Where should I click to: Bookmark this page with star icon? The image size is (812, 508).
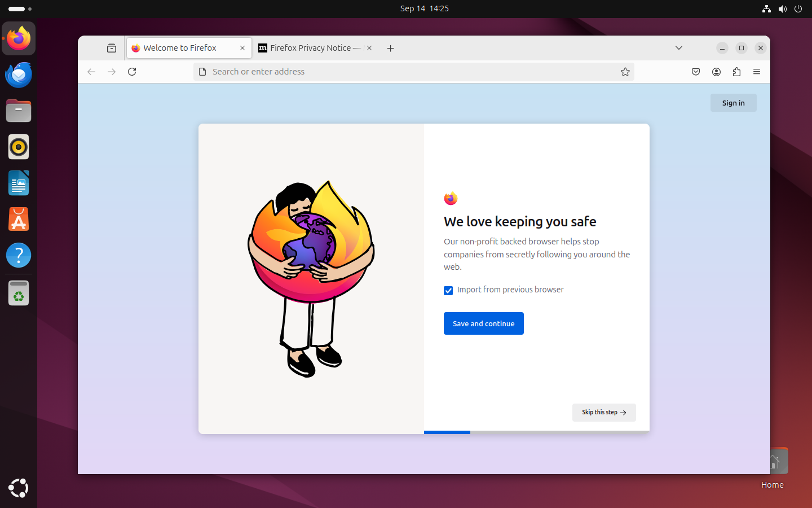coord(625,72)
